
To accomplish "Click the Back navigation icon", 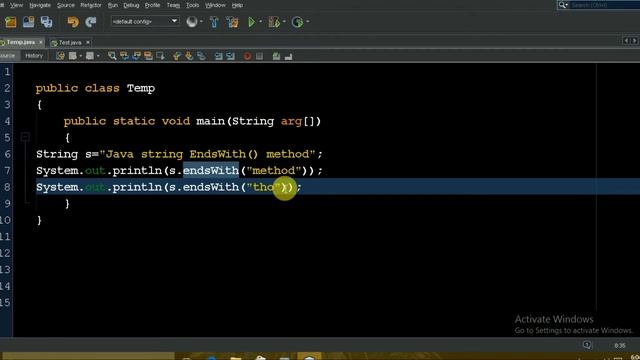I will click(x=73, y=56).
